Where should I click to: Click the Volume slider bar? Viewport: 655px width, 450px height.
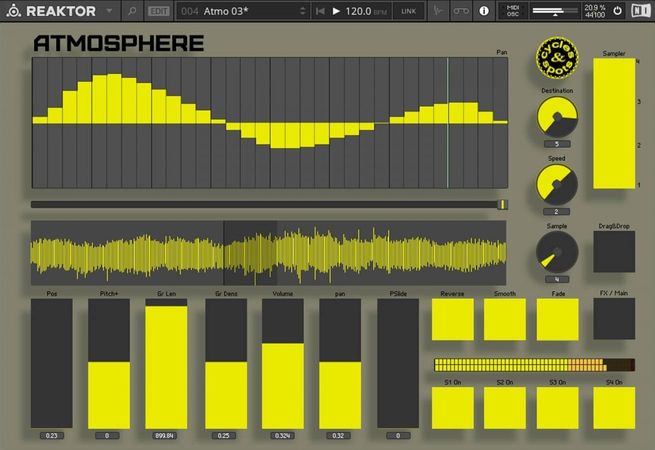[283, 364]
